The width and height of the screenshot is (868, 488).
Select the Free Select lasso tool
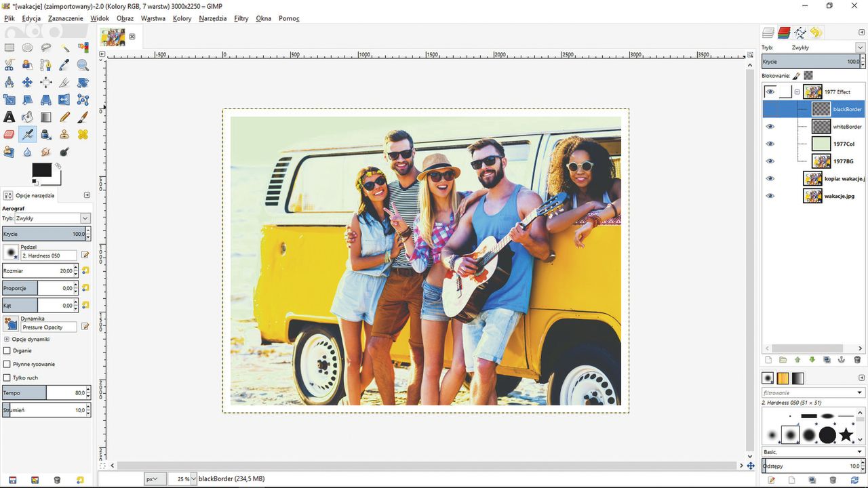tap(46, 47)
